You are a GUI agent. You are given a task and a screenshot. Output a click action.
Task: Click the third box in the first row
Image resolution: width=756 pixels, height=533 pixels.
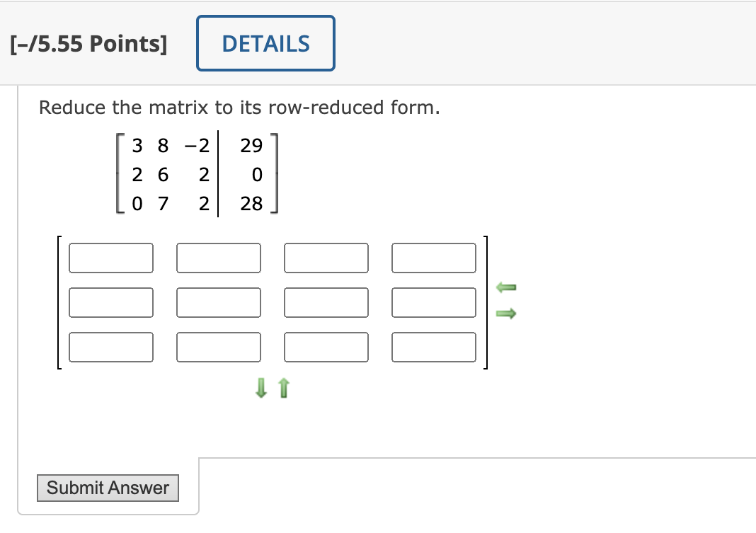pos(326,258)
